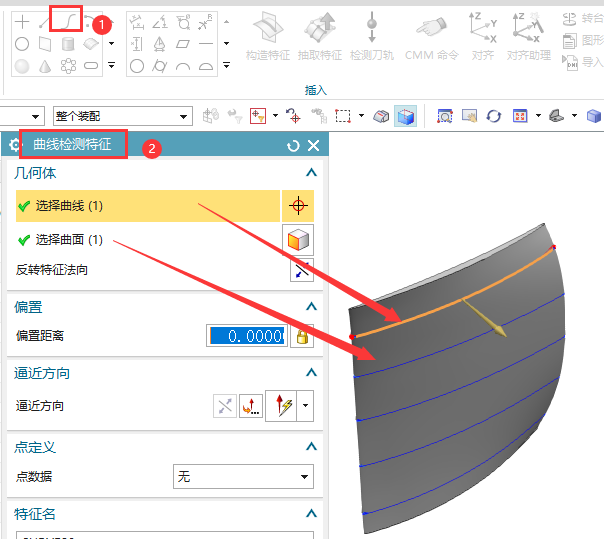Select the Sphere feature icon

22,66
